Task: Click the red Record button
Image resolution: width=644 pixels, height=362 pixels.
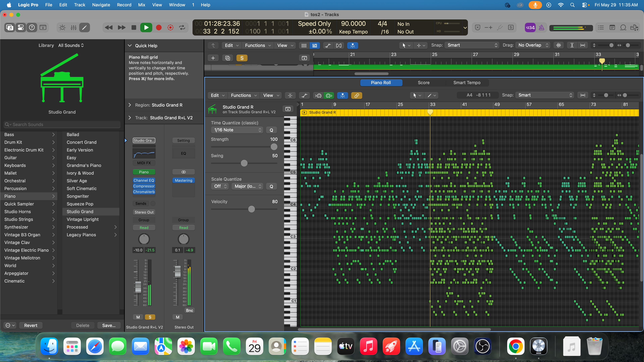Action: pyautogui.click(x=158, y=27)
